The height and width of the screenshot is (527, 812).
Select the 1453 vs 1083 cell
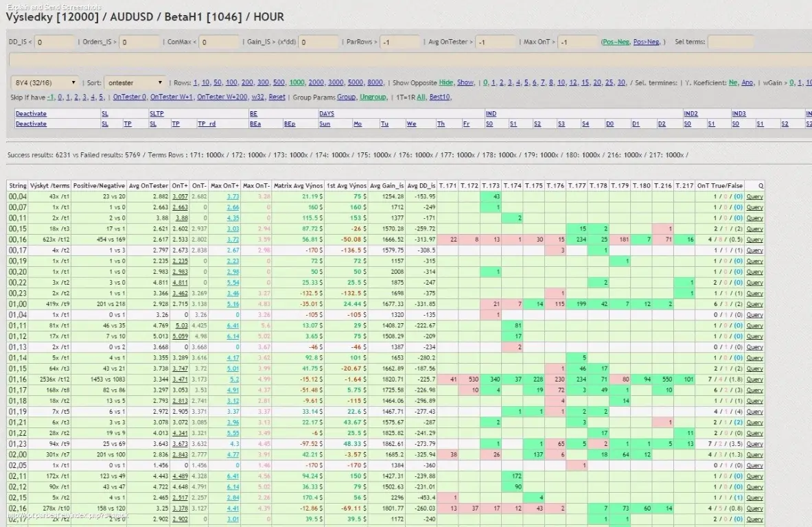point(99,379)
